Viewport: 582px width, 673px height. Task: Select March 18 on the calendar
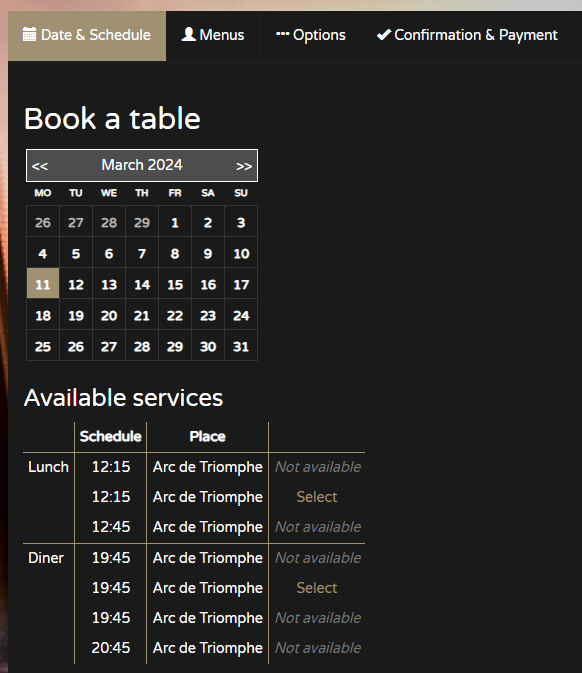point(43,315)
